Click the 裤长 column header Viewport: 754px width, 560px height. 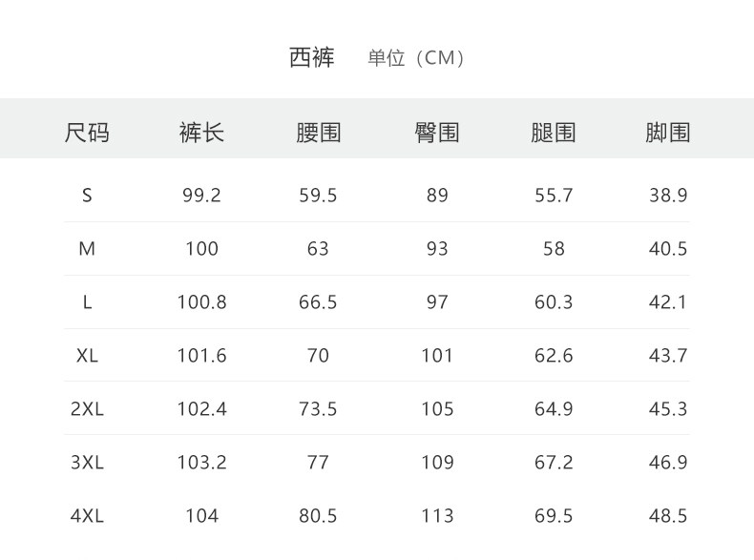tap(201, 133)
